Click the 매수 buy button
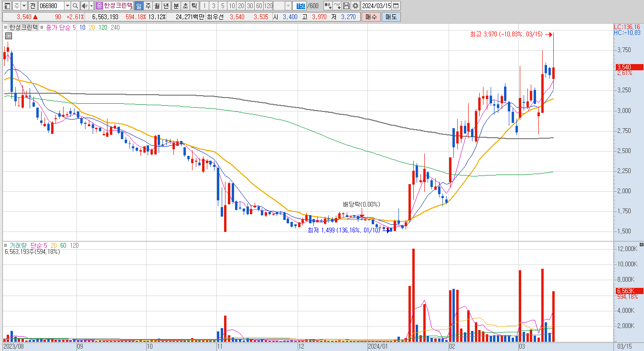The image size is (644, 351). pos(371,17)
